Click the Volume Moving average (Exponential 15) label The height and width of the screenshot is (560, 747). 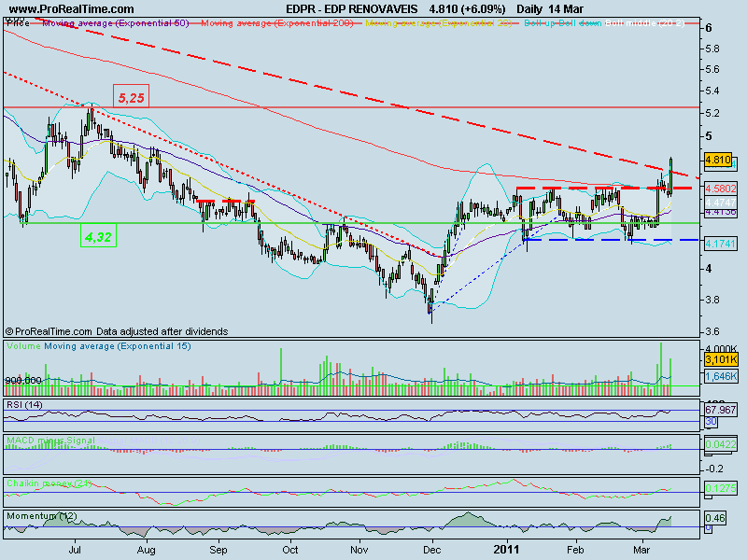pyautogui.click(x=99, y=346)
